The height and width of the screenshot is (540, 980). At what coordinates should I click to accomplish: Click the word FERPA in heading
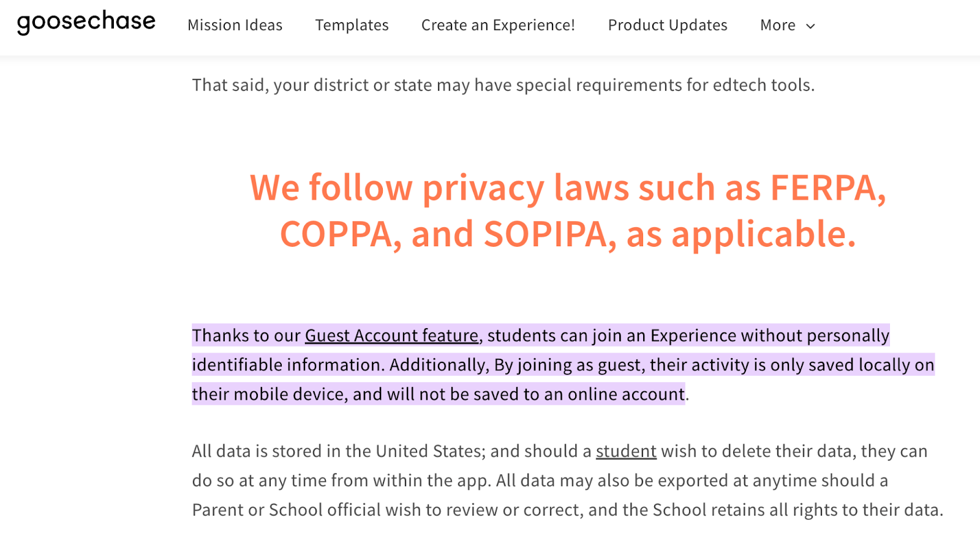827,187
